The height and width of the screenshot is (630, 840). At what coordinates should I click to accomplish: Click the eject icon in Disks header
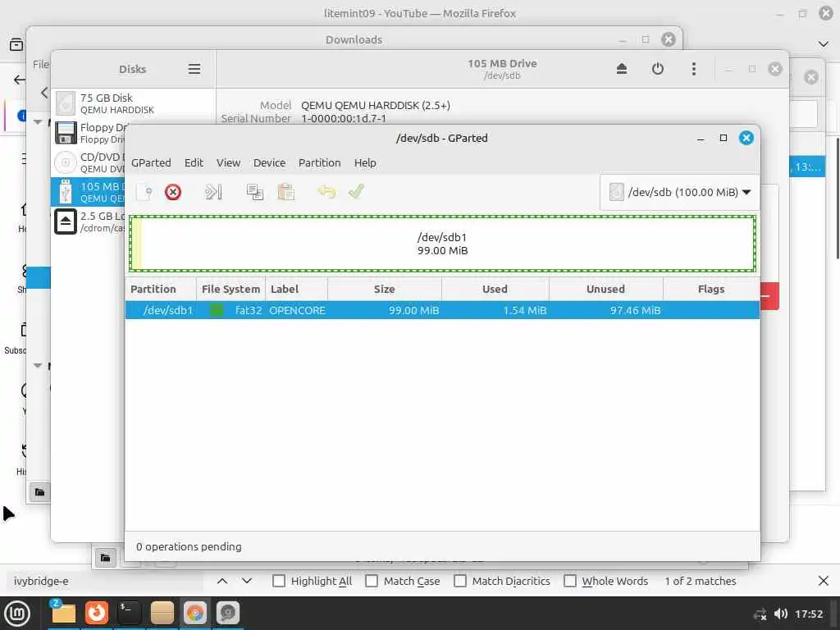click(622, 69)
